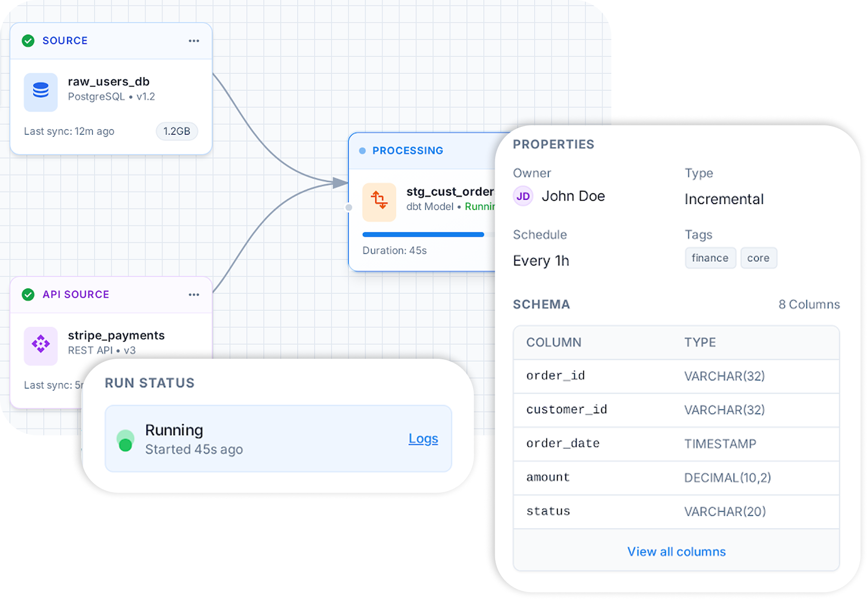
Task: Select the core tag
Action: pos(758,258)
